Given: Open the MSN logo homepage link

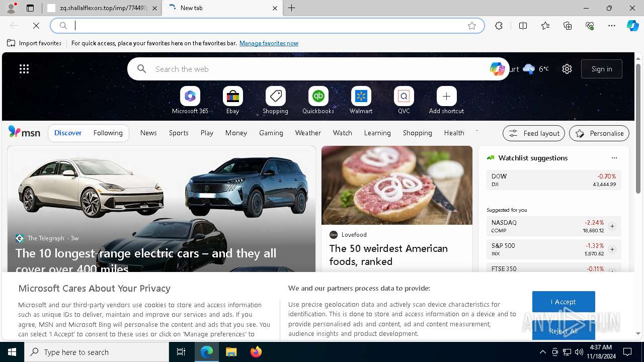Looking at the screenshot, I should 24,132.
